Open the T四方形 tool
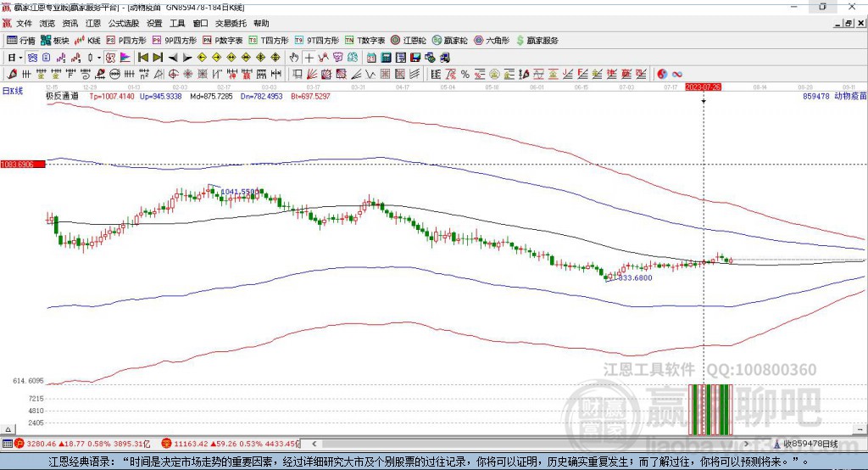Screen dimensions: 868x470 tap(269, 41)
